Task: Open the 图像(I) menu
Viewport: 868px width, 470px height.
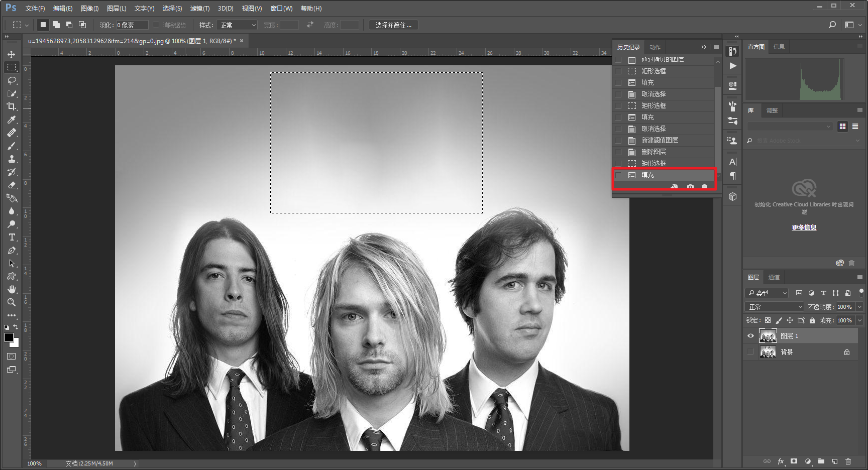Action: pyautogui.click(x=90, y=9)
